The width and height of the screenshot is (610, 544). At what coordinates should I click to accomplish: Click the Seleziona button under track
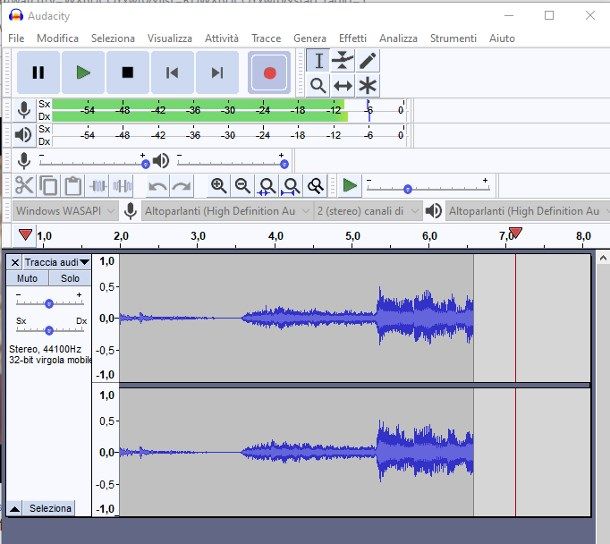[50, 508]
